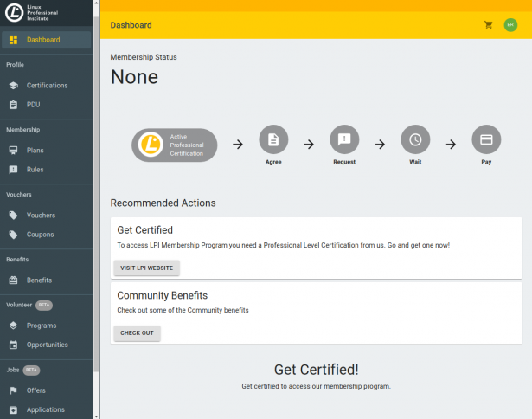Click the CHECK OUT button
Screen dimensions: 532x419
(137, 333)
